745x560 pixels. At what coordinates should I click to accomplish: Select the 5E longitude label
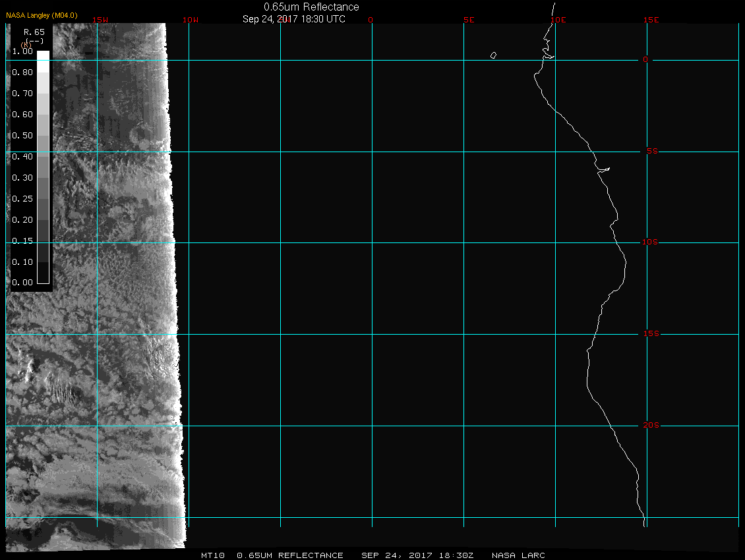tap(469, 20)
